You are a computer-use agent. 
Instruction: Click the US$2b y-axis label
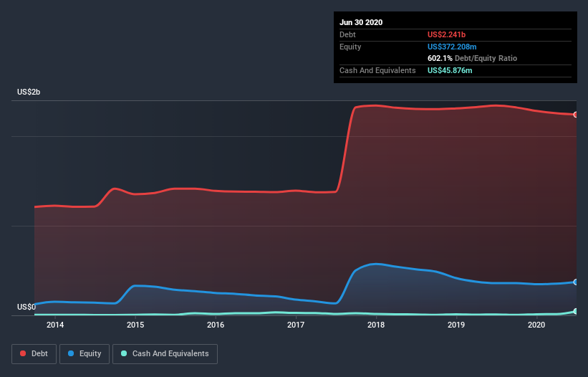pyautogui.click(x=29, y=92)
